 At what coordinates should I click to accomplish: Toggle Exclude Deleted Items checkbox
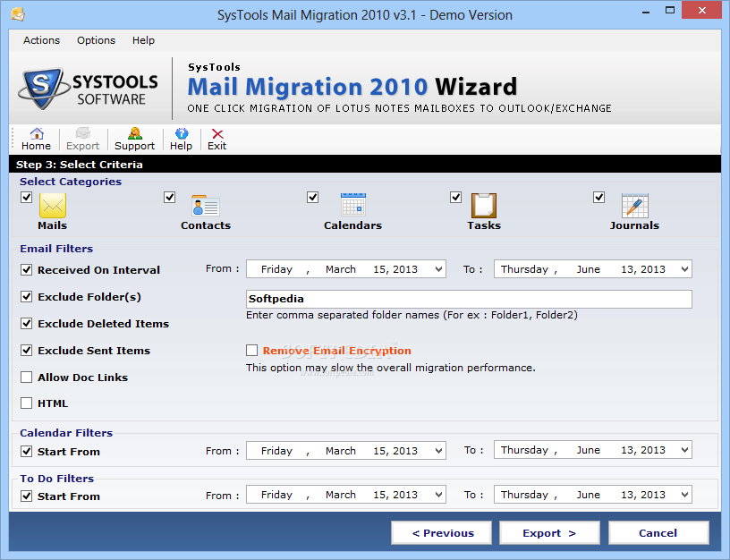tap(27, 324)
